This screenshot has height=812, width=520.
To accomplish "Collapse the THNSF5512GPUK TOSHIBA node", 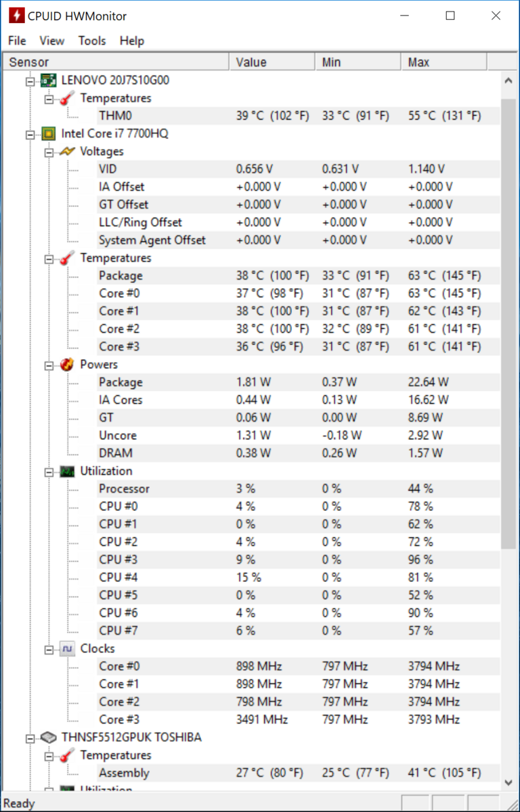I will pos(30,738).
